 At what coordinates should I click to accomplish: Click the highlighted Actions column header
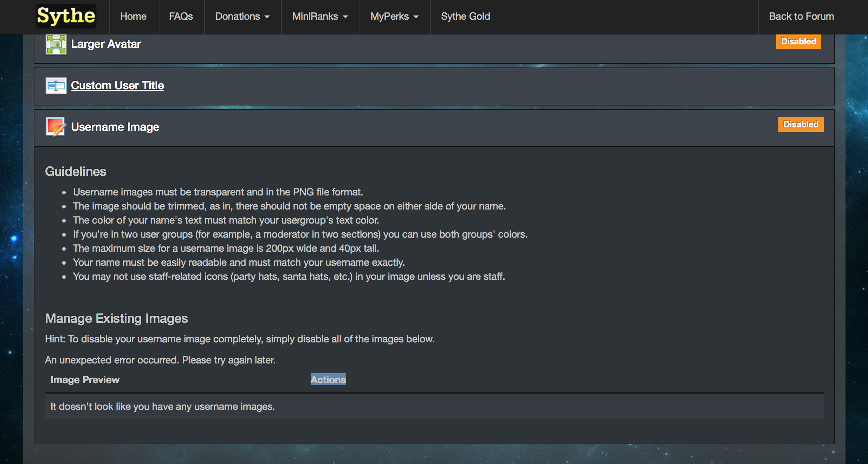tap(328, 379)
